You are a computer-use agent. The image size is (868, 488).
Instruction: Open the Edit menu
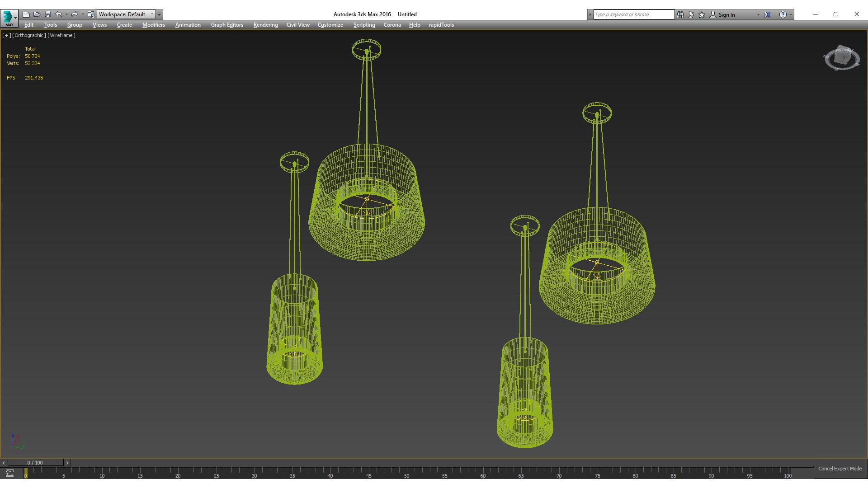click(x=29, y=25)
